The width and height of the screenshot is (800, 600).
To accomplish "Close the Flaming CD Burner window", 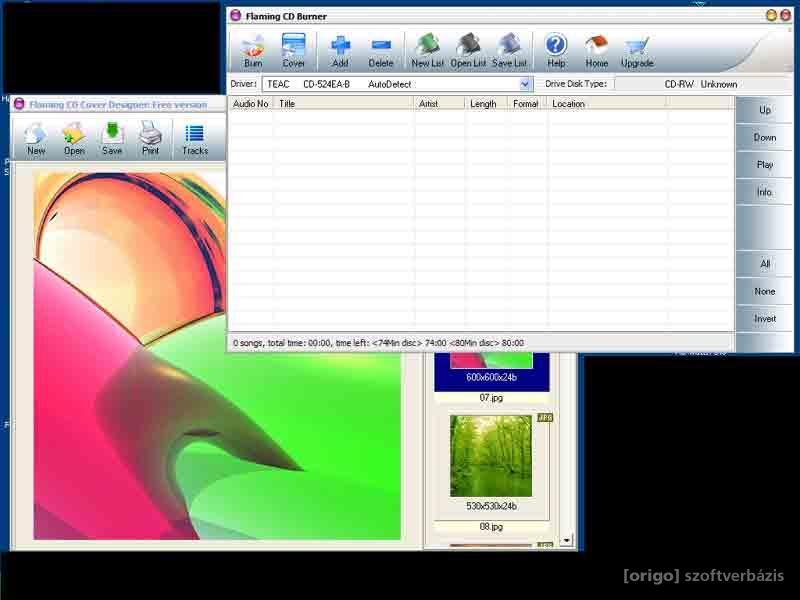I will point(786,16).
